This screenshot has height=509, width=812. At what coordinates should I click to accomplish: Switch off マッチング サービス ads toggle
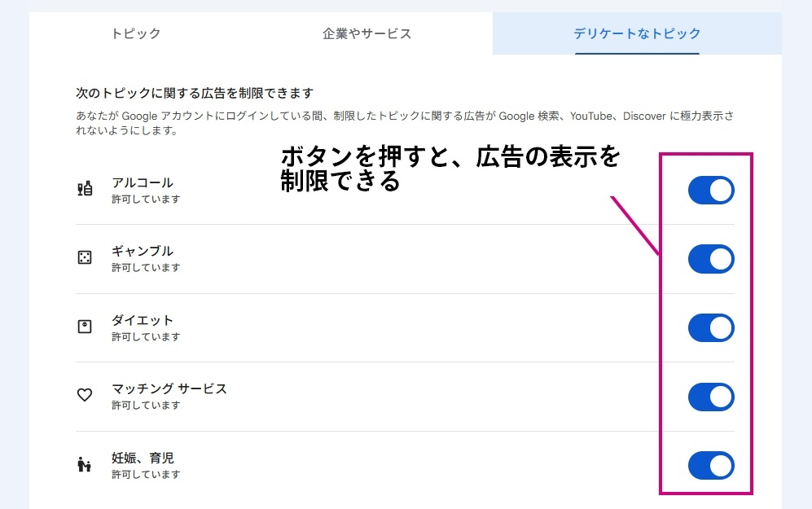pyautogui.click(x=710, y=397)
